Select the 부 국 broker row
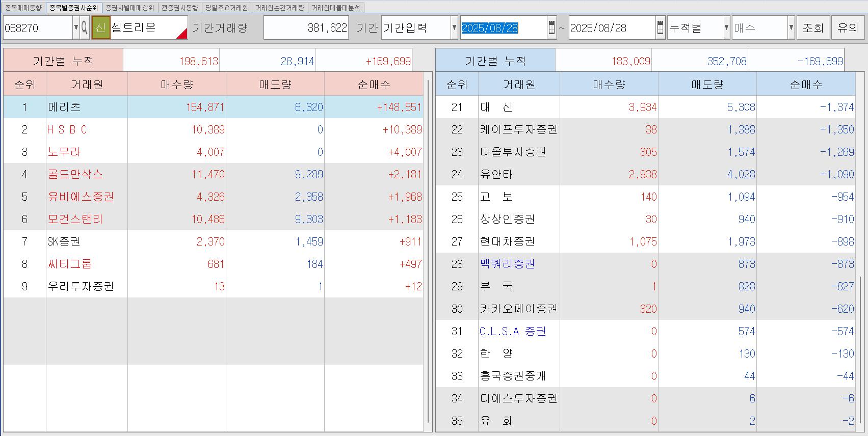The width and height of the screenshot is (868, 436). tap(645, 286)
